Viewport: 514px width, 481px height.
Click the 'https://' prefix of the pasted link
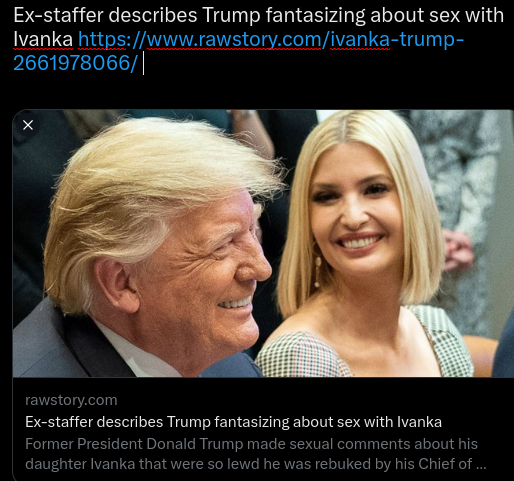(x=112, y=40)
